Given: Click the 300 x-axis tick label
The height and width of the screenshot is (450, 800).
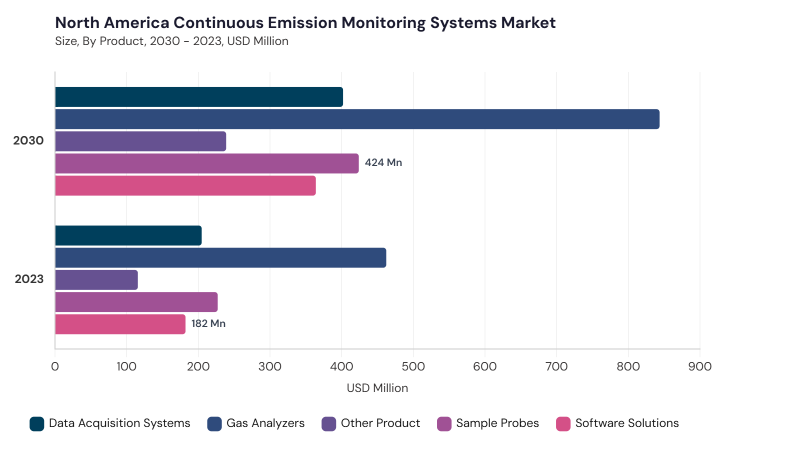Looking at the screenshot, I should click(x=270, y=366).
